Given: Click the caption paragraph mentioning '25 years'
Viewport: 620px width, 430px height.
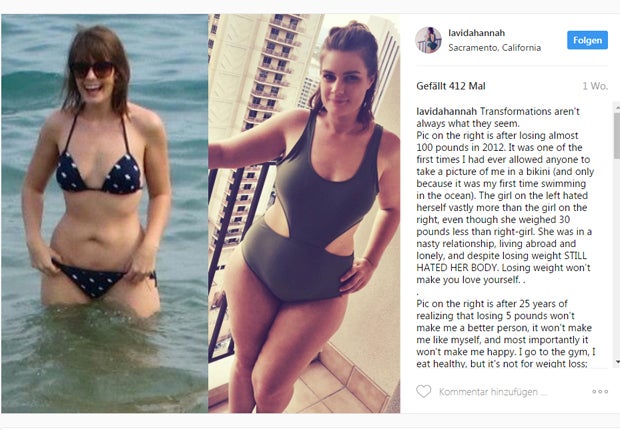Looking at the screenshot, I should (x=505, y=333).
